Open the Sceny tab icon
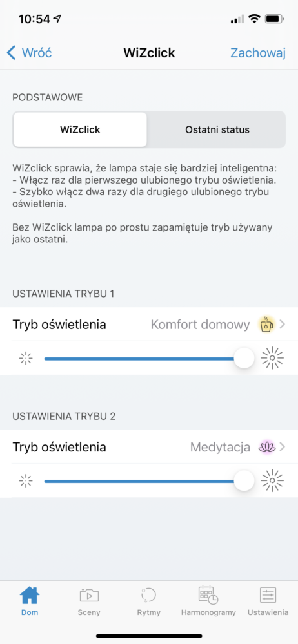The image size is (298, 644). click(89, 595)
